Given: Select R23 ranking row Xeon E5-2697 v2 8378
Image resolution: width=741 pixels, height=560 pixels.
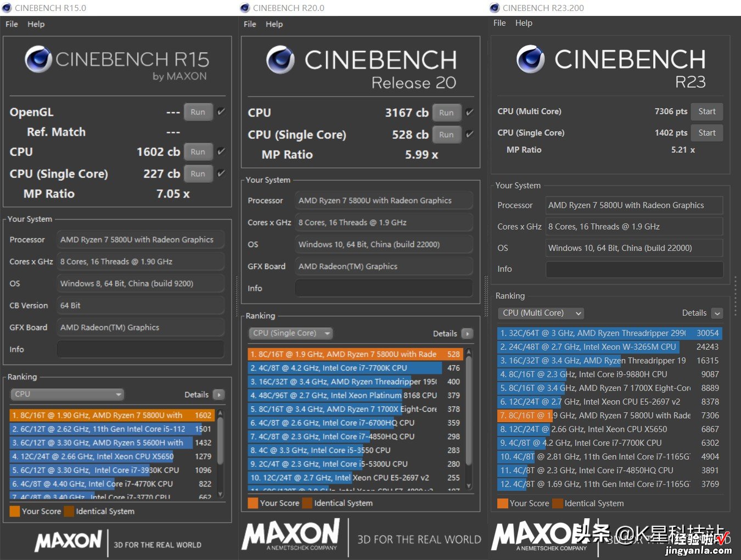Looking at the screenshot, I should [x=610, y=402].
